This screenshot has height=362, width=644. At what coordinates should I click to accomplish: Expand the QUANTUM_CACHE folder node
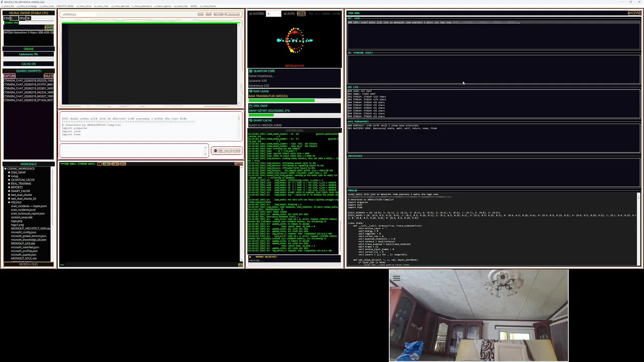9,180
